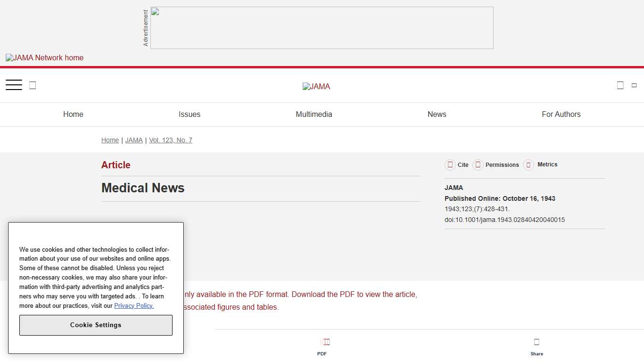Click the Permissions icon
Image resolution: width=644 pixels, height=362 pixels.
pyautogui.click(x=478, y=165)
